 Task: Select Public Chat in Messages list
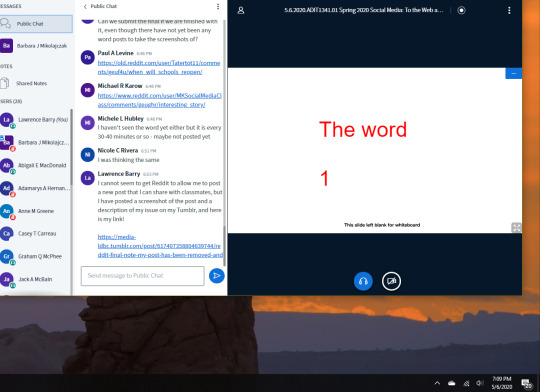36,24
